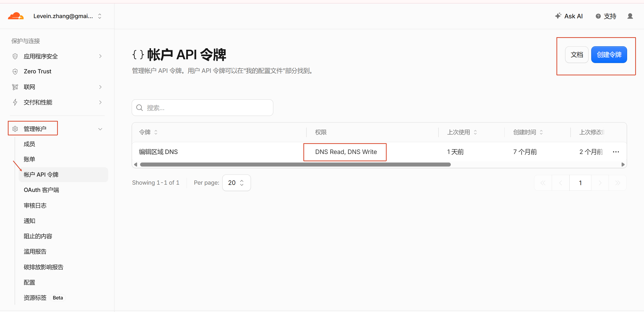The width and height of the screenshot is (644, 312).
Task: Open the user profile icon
Action: [630, 16]
